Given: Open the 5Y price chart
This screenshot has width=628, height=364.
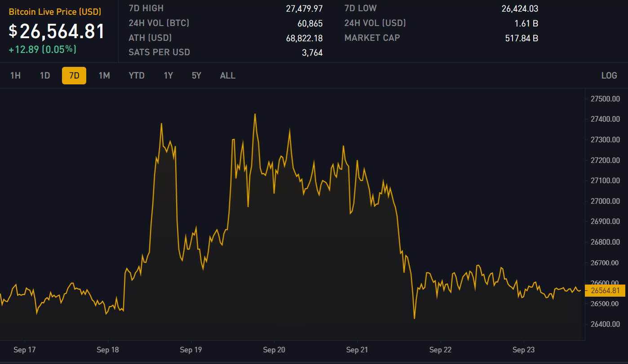Looking at the screenshot, I should pyautogui.click(x=196, y=75).
